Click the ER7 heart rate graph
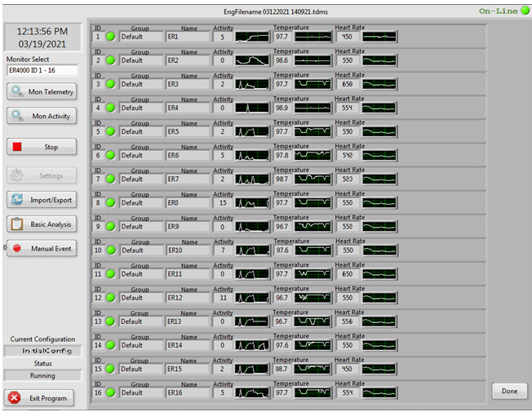Viewport: 532px width, 412px height. pos(379,179)
